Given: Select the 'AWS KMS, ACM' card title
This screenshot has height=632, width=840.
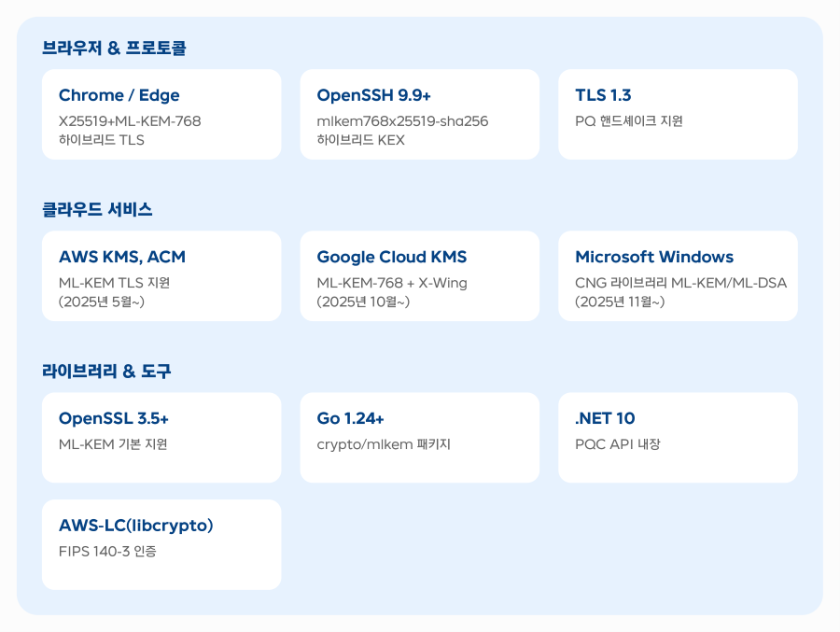Looking at the screenshot, I should [x=122, y=258].
